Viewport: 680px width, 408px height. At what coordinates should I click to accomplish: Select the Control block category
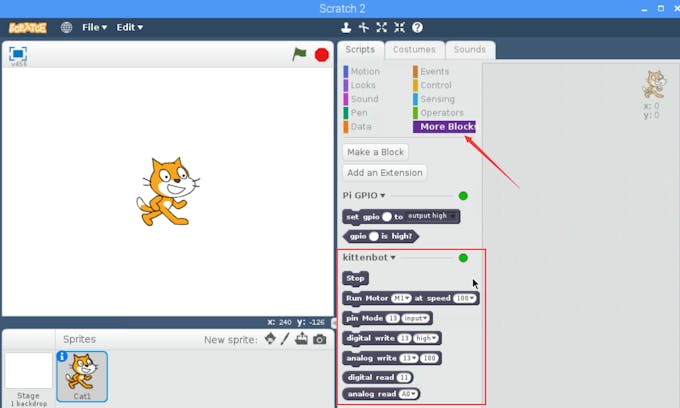(x=432, y=85)
